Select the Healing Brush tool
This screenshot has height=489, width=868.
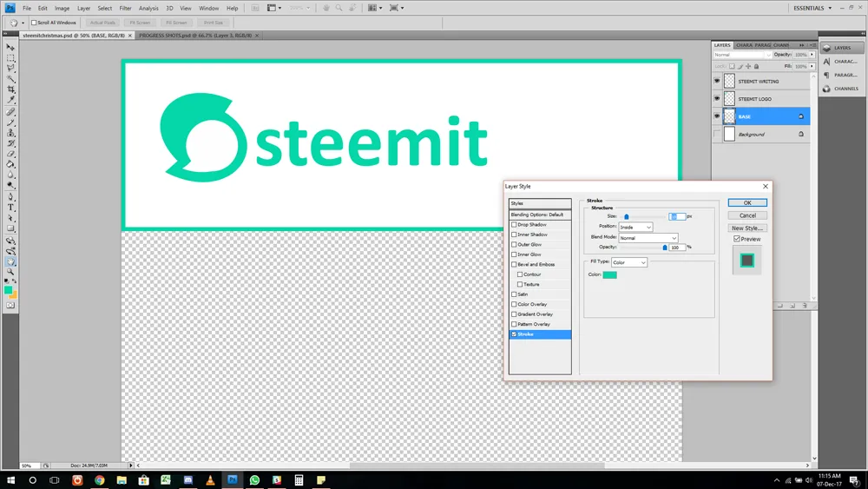10,112
